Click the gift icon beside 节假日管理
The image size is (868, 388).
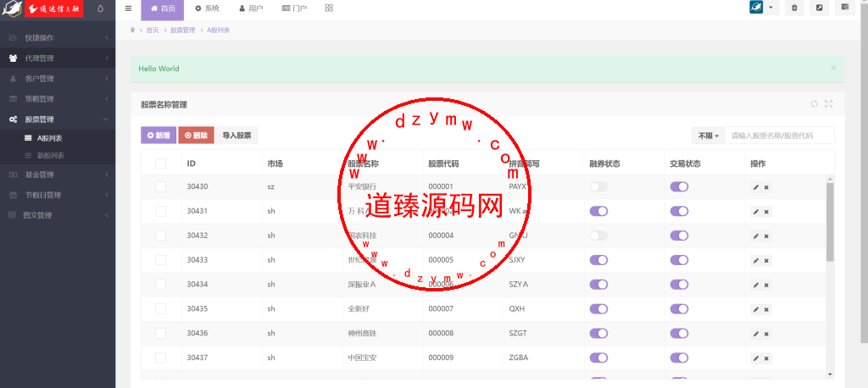14,195
